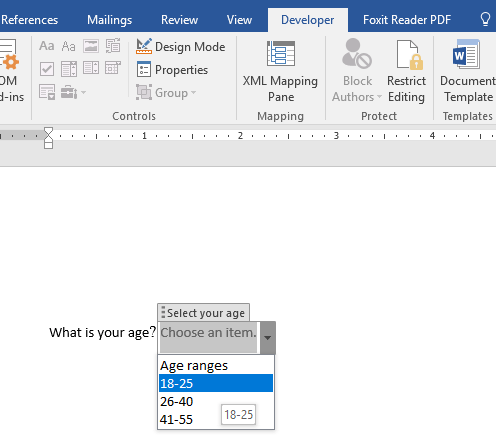The height and width of the screenshot is (439, 496).
Task: Insert Plain Text Content Control
Action: tap(69, 46)
